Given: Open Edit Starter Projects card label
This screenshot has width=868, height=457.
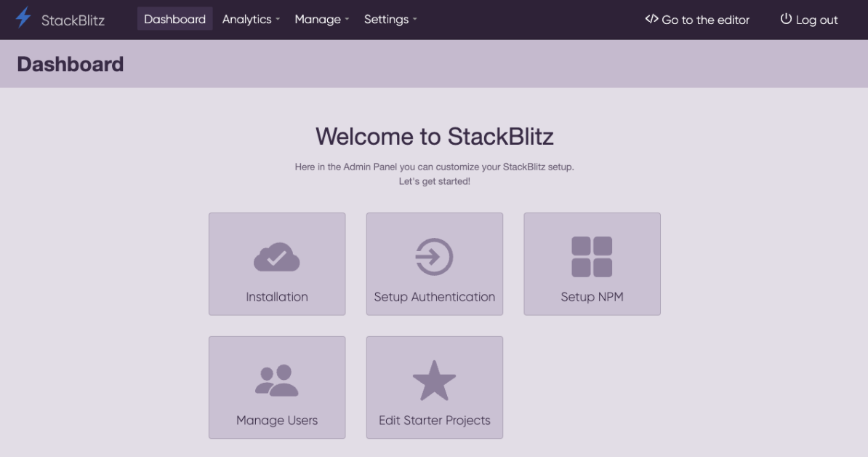Looking at the screenshot, I should (x=434, y=421).
